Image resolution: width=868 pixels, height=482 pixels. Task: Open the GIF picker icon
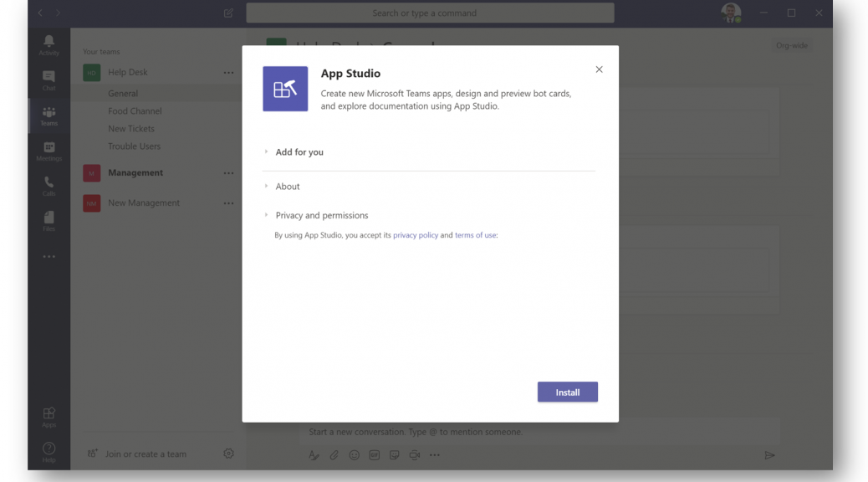(375, 455)
